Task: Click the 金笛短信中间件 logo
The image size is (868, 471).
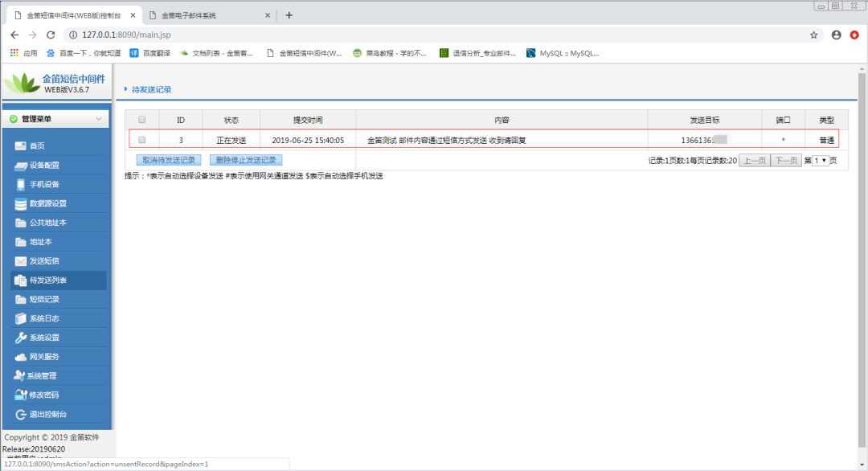Action: 55,83
